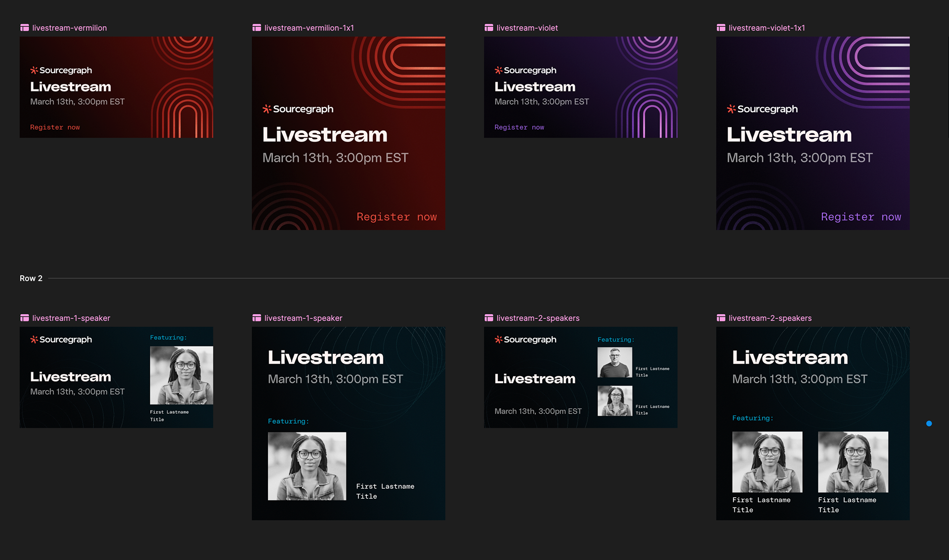Select the male speaker photo thumbnail
This screenshot has width=949, height=560.
[614, 362]
